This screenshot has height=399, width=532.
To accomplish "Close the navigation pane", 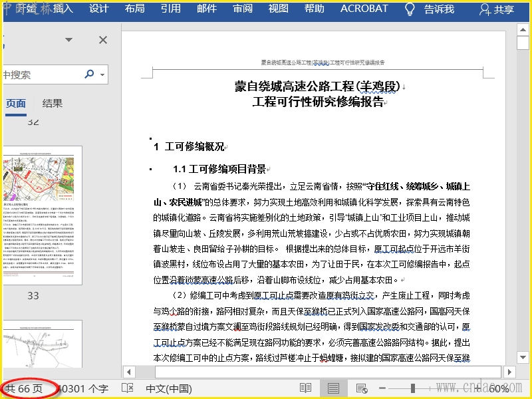I will pyautogui.click(x=103, y=41).
